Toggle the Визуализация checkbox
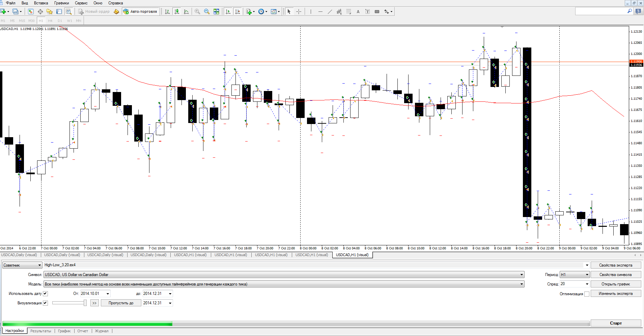 [45, 303]
